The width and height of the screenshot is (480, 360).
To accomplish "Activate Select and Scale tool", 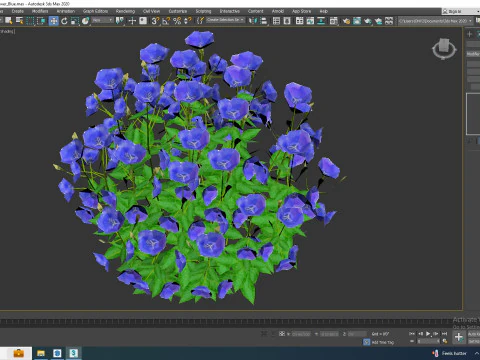I will 75,21.
